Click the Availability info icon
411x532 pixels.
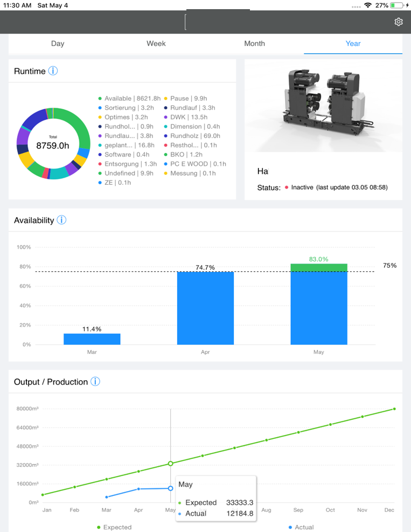[x=61, y=220]
